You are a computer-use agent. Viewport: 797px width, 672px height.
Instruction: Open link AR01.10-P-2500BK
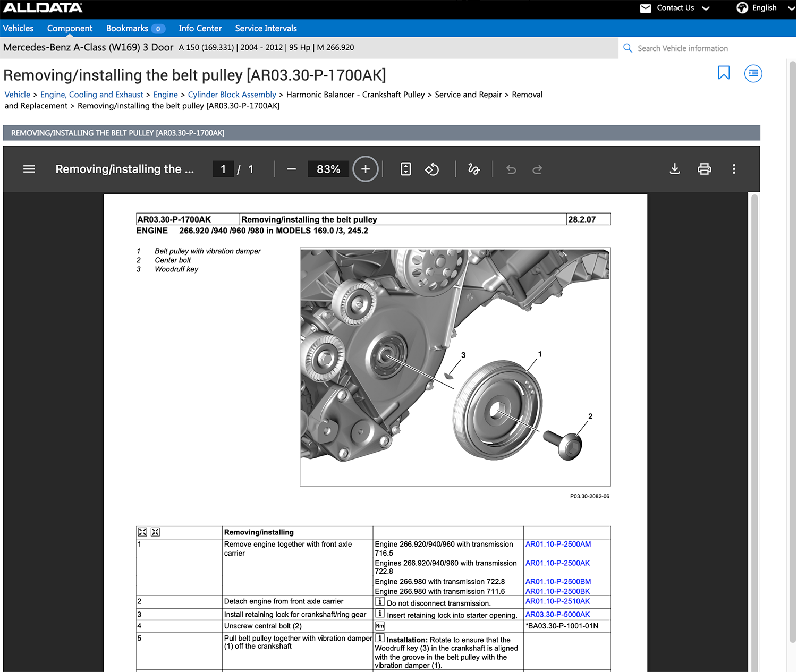(557, 591)
